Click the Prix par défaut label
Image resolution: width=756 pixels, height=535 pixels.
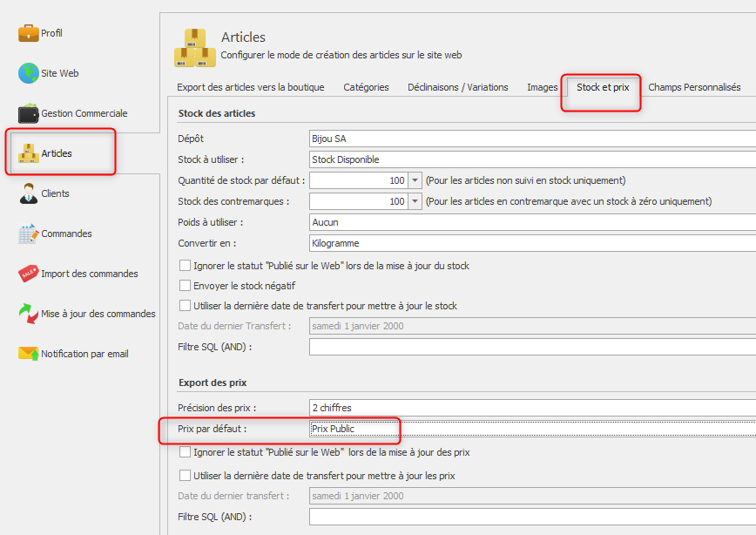click(213, 429)
